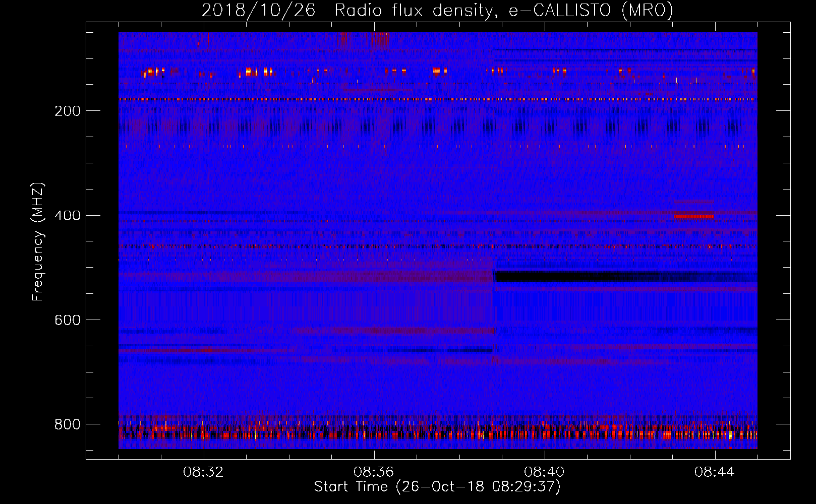Click the 08:32 time tick label

click(204, 472)
